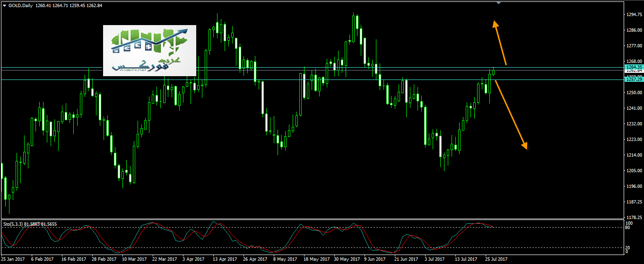Click stochastic scale level 100
Image resolution: width=644 pixels, height=264 pixels.
pyautogui.click(x=629, y=223)
